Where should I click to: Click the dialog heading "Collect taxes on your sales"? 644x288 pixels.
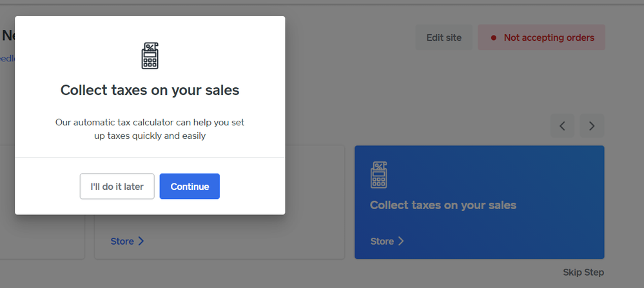tap(150, 90)
